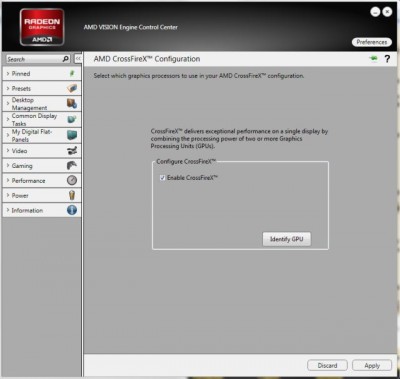400x379 pixels.
Task: Click the Discard button
Action: pyautogui.click(x=327, y=365)
